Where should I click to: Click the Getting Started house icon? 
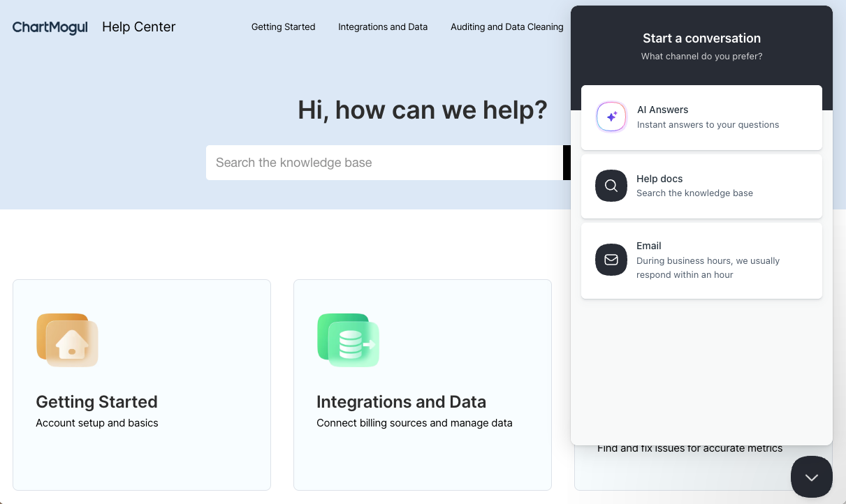(67, 340)
